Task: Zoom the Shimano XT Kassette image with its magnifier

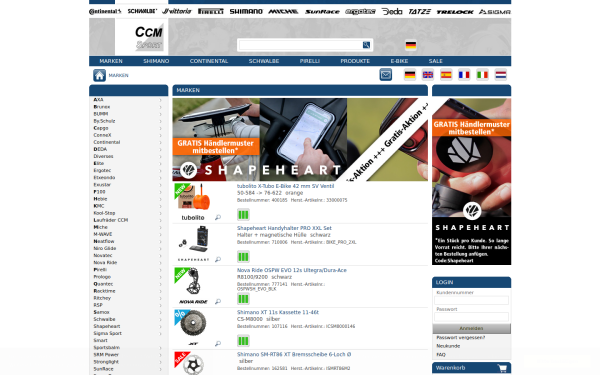Action: [x=218, y=344]
